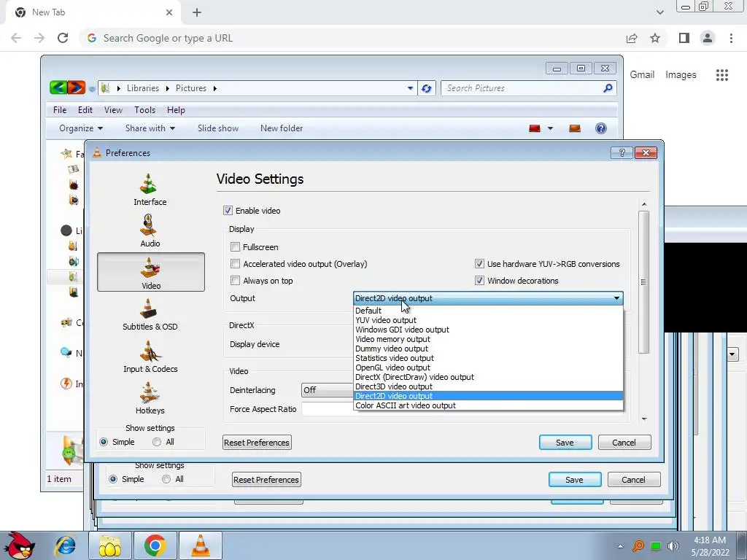
Task: Expand the Explorer view options arrow
Action: click(x=550, y=128)
